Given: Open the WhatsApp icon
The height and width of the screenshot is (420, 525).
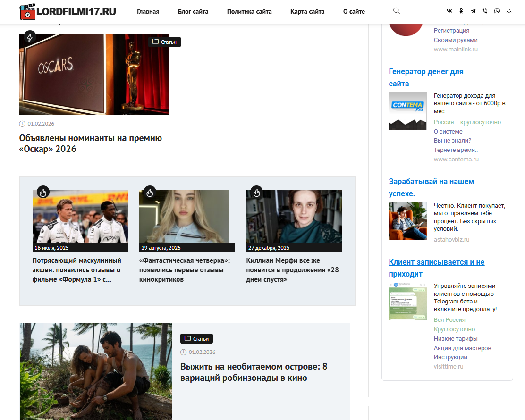Looking at the screenshot, I should coord(497,11).
